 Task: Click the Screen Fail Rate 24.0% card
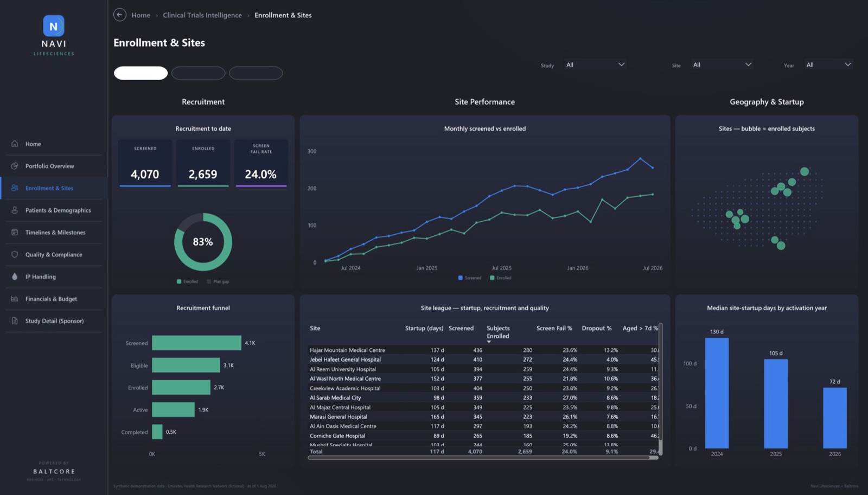[x=261, y=163]
